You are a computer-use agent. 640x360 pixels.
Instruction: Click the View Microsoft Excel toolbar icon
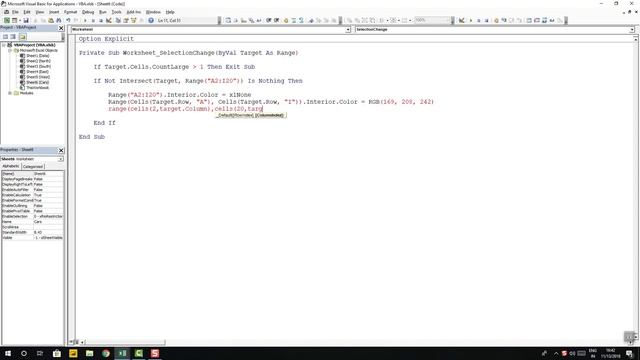7,20
